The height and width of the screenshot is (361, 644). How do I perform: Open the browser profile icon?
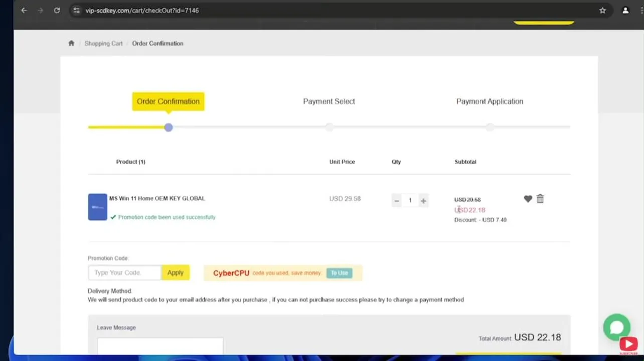pos(625,10)
